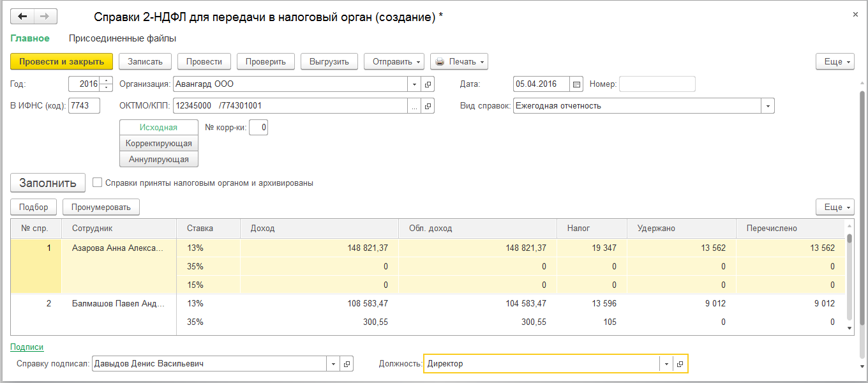Expand the Справку подписал dropdown
868x383 pixels.
pos(333,364)
